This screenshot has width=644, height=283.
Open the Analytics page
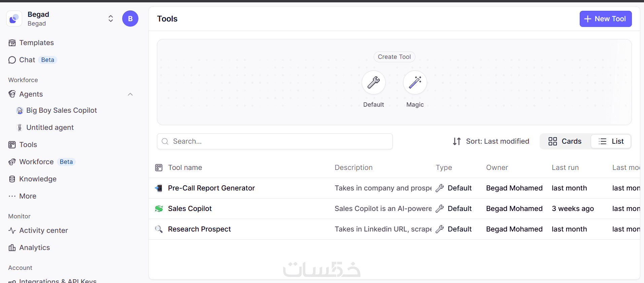34,248
